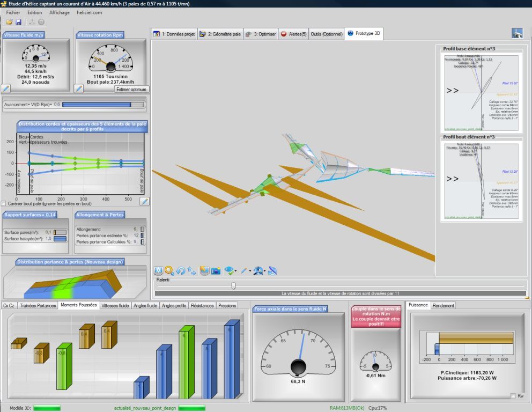The width and height of the screenshot is (532, 412).
Task: Click the Estimer optimum button
Action: 131,89
